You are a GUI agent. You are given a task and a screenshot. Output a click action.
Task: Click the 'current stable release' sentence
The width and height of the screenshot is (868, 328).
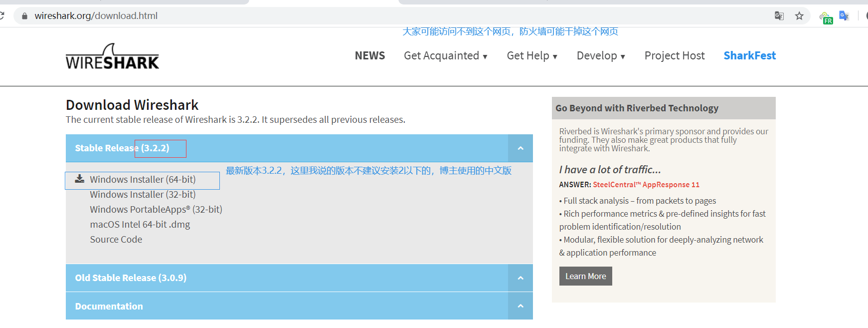coord(235,120)
